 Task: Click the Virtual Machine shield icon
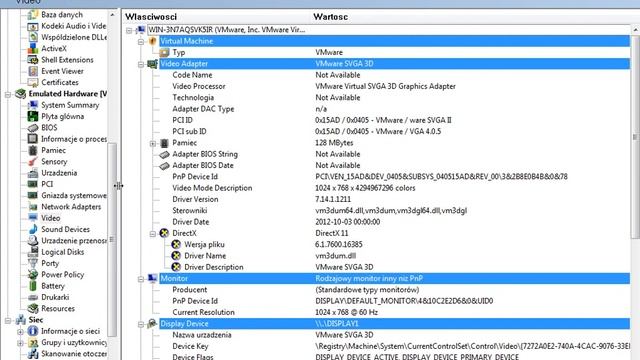tap(152, 41)
